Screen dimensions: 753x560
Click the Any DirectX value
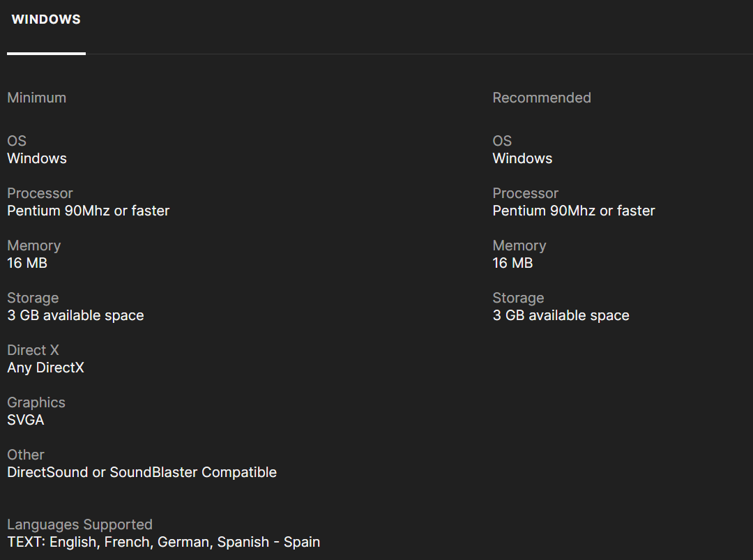coord(45,368)
